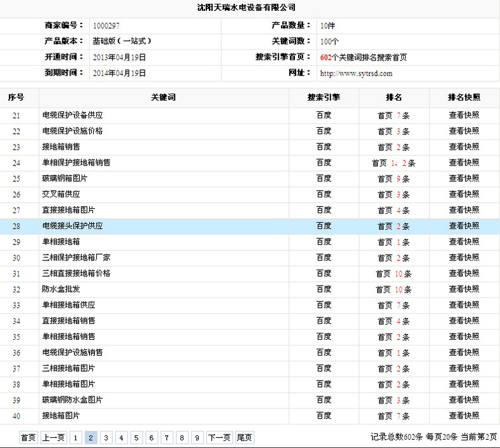Click the 搜索引擎 column header
Viewport: 500px width, 448px height.
(x=324, y=97)
